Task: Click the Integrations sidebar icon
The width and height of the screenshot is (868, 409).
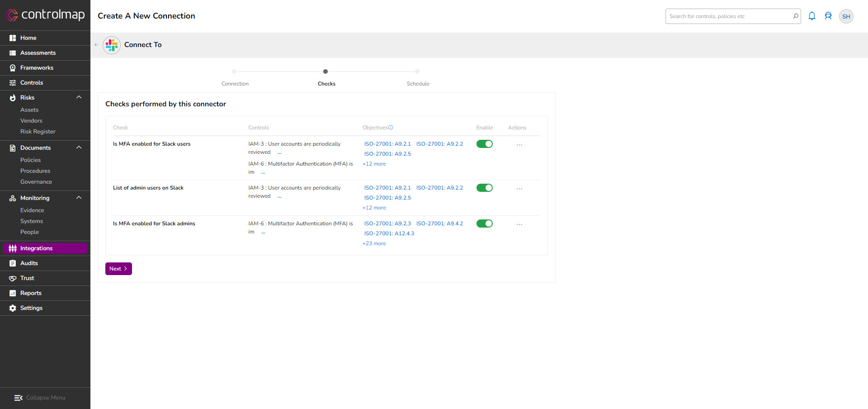Action: [12, 248]
